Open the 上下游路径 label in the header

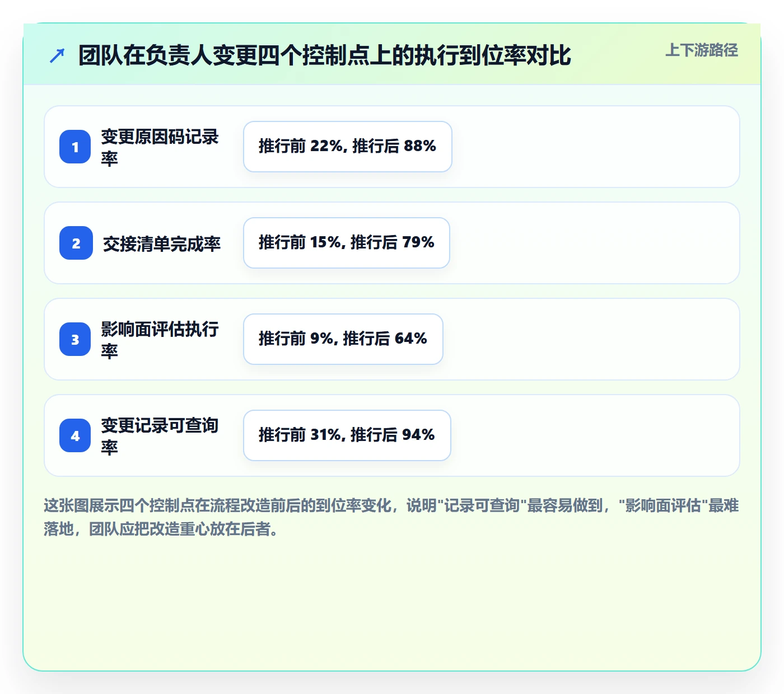pos(702,50)
